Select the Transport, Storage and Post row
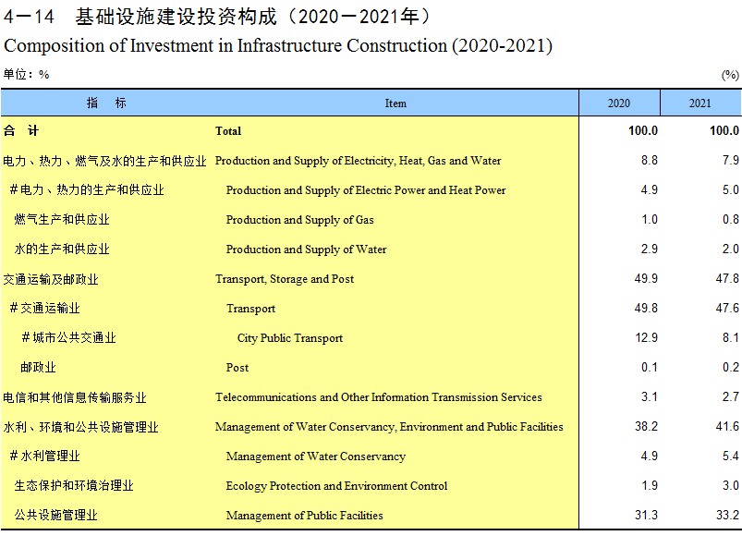The width and height of the screenshot is (742, 560). 371,279
